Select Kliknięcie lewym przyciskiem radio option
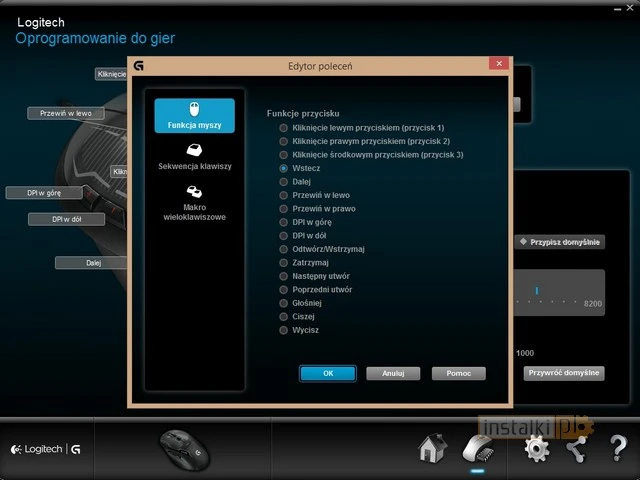The width and height of the screenshot is (640, 480). (x=283, y=128)
